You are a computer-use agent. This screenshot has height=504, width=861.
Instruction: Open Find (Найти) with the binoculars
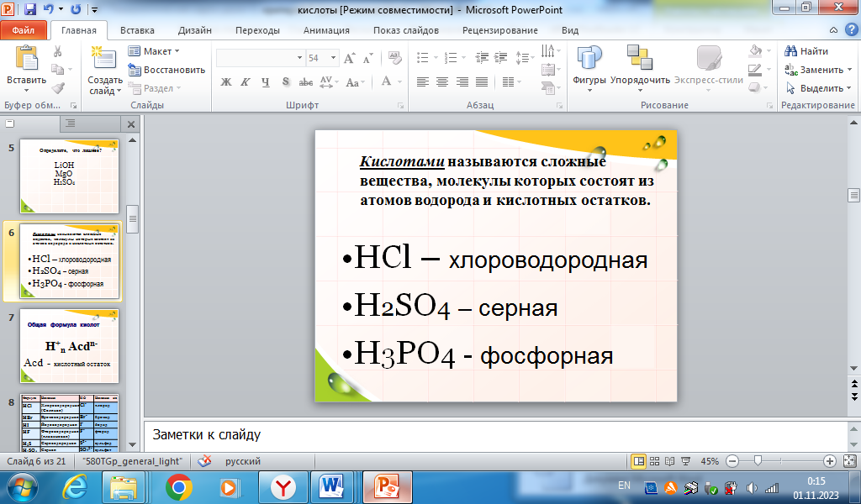pyautogui.click(x=806, y=51)
